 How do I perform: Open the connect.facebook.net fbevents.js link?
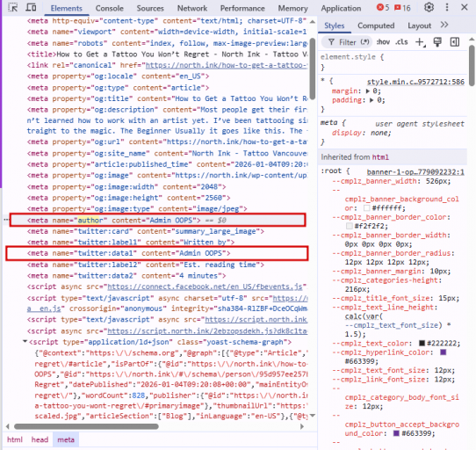coord(205,287)
